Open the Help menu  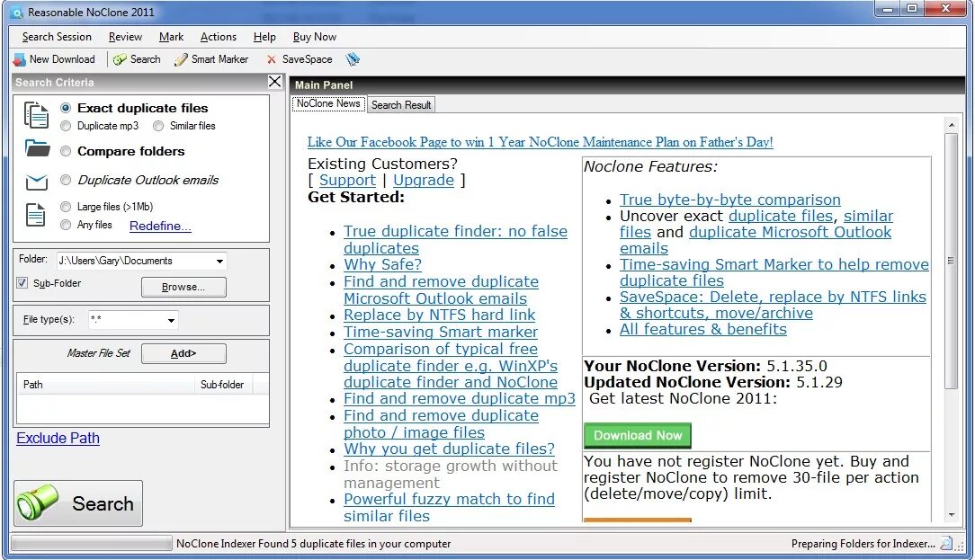[x=264, y=37]
